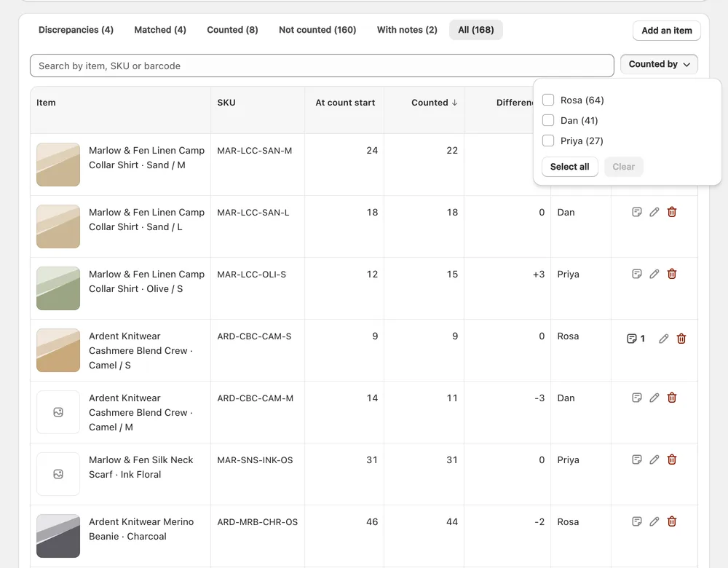Add a note to ARD-CBC-CAM-M row

(636, 398)
